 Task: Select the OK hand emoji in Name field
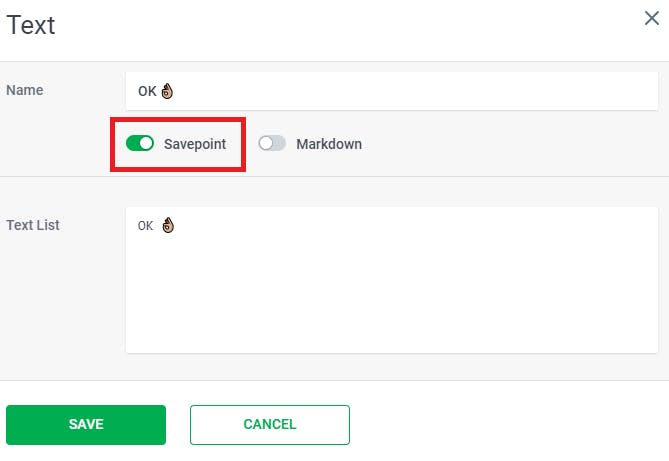pyautogui.click(x=167, y=91)
